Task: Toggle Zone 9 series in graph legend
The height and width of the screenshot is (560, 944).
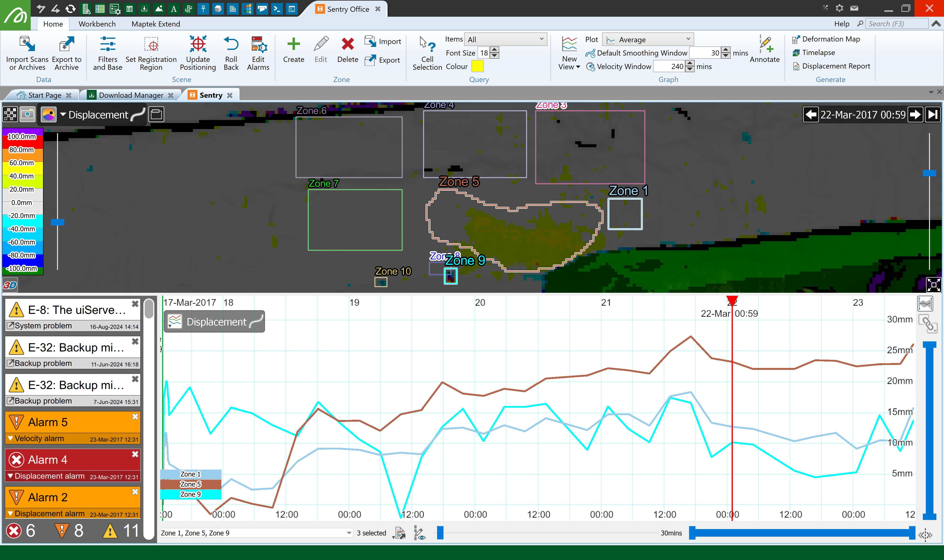Action: point(191,494)
